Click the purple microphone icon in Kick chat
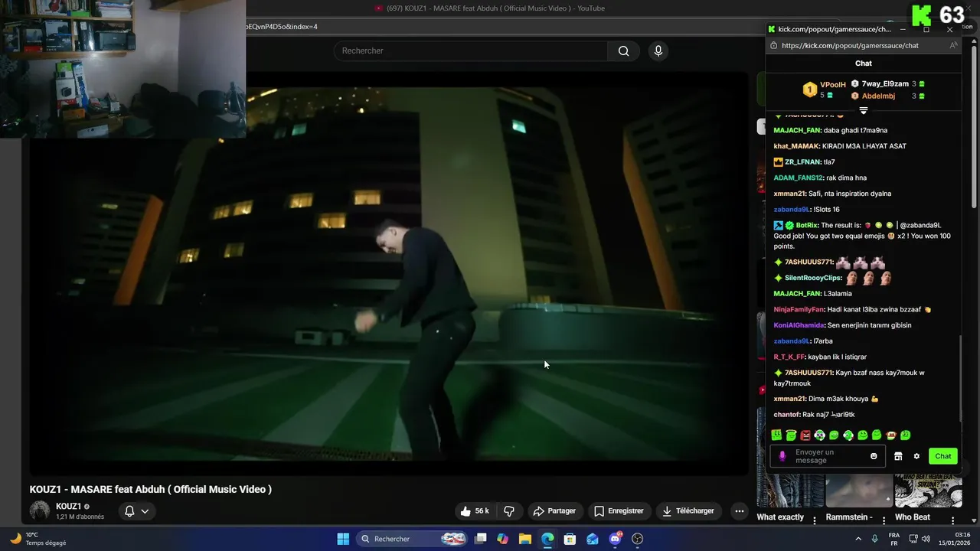The height and width of the screenshot is (551, 980). 782,456
